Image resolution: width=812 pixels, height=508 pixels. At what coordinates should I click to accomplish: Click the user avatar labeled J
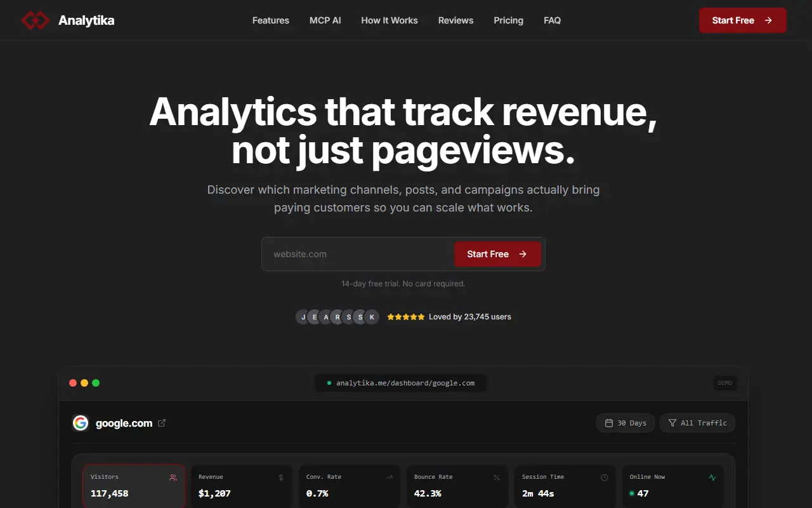coord(303,317)
